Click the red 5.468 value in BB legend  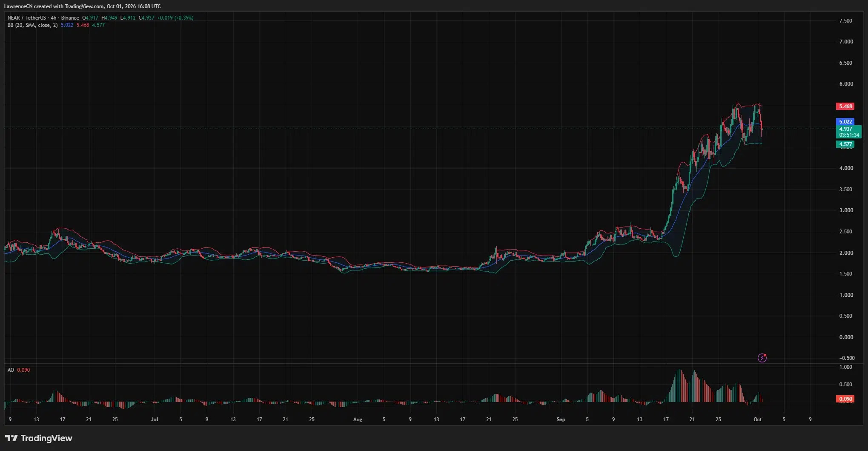coord(83,25)
